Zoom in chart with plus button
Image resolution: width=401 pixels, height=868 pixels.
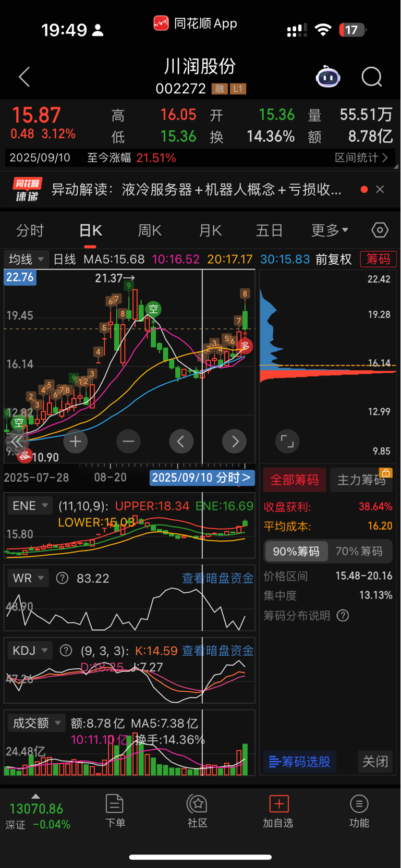(76, 442)
